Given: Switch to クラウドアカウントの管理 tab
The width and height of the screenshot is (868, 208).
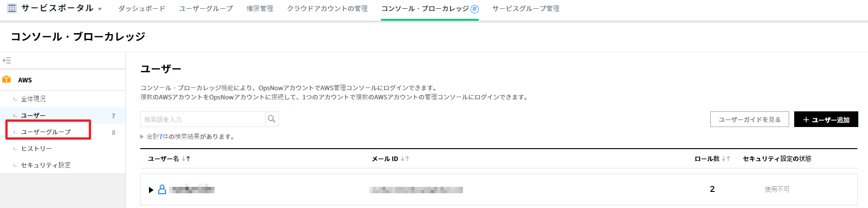Looking at the screenshot, I should click(327, 9).
